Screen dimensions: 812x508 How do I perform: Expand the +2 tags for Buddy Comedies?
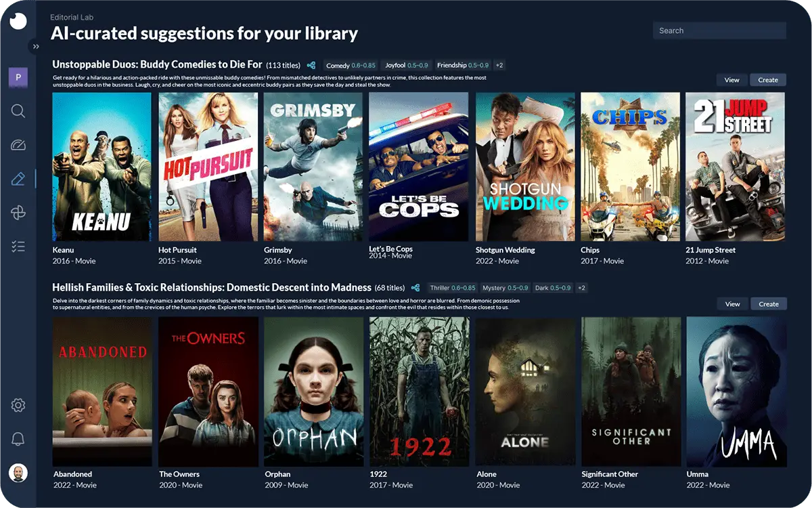[x=499, y=66]
